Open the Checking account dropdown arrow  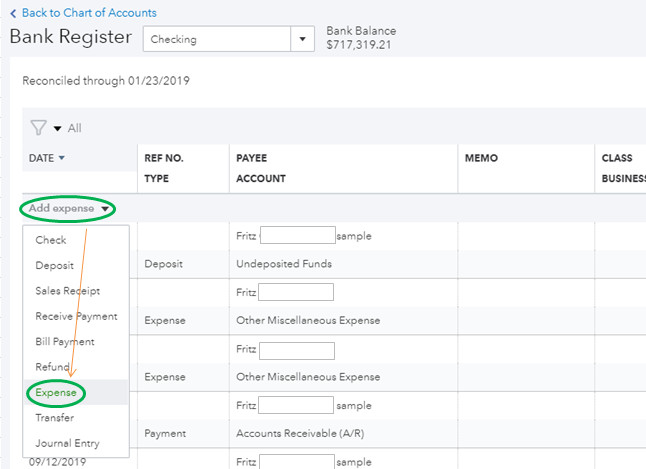pos(302,39)
